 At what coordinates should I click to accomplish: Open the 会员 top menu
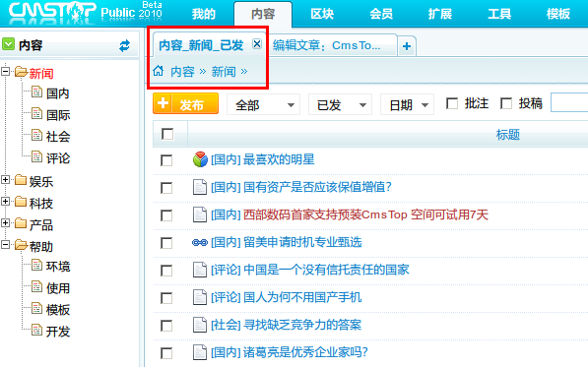click(381, 14)
